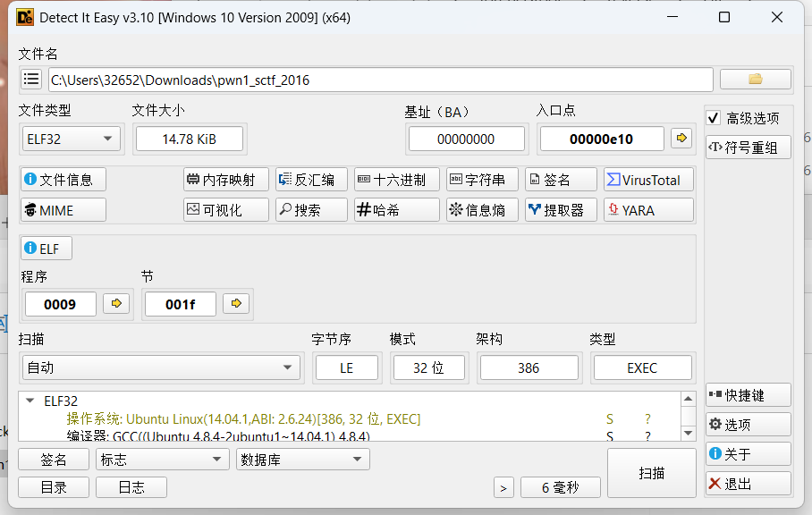Image resolution: width=812 pixels, height=515 pixels.
Task: Click ? next to GCC compiler row
Action: (647, 435)
